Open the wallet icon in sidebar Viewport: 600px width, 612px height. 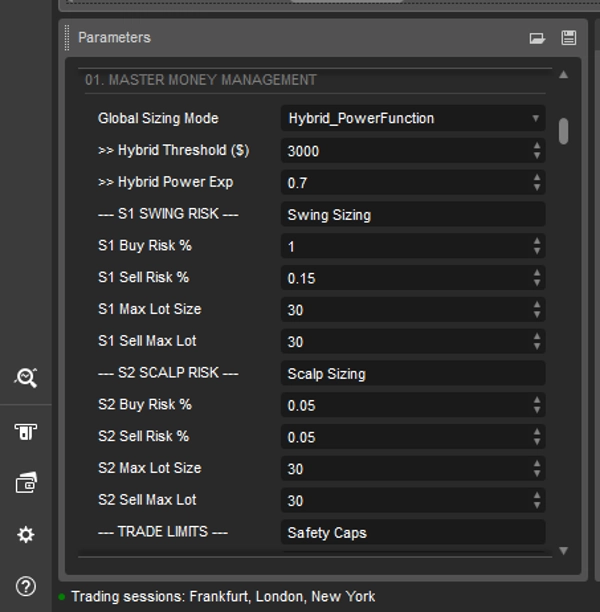pos(26,484)
